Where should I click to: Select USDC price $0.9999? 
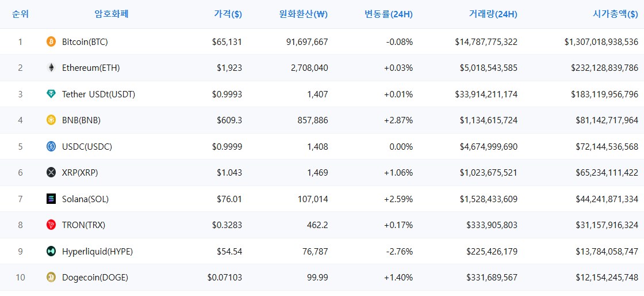(x=227, y=146)
